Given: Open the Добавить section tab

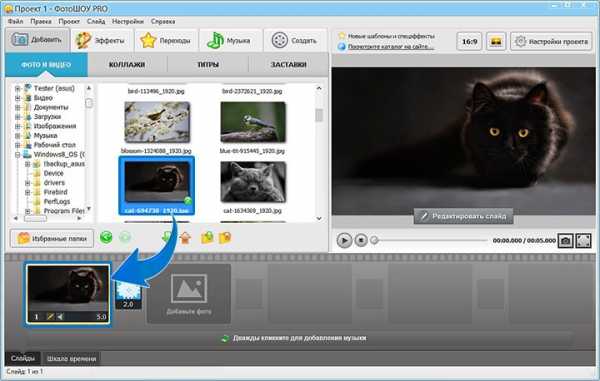Looking at the screenshot, I should point(37,40).
